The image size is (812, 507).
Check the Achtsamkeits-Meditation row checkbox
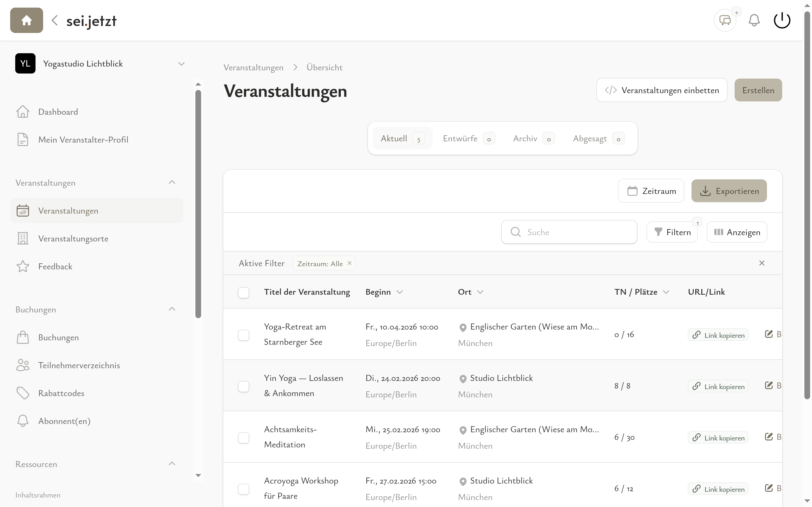pos(244,438)
